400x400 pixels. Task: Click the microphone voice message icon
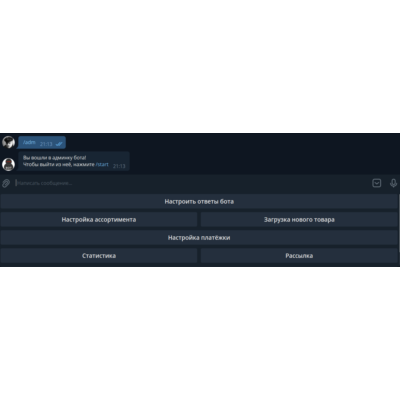tap(393, 183)
